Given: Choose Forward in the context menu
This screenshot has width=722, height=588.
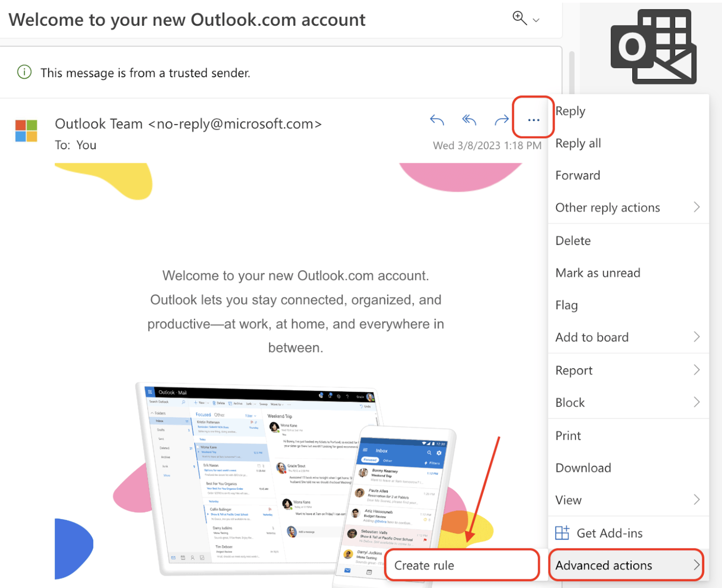Looking at the screenshot, I should (628, 176).
